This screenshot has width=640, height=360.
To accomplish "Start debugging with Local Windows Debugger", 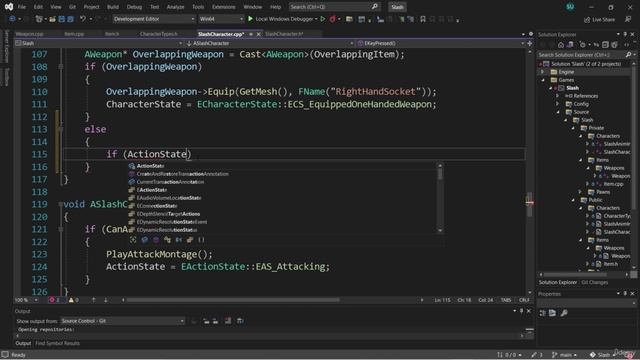I will tap(282, 19).
